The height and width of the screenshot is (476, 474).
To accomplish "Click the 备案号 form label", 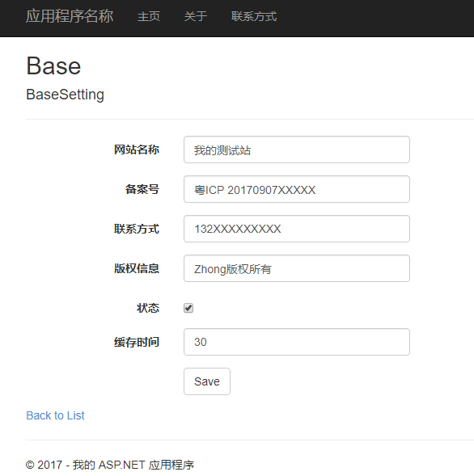I will click(142, 189).
